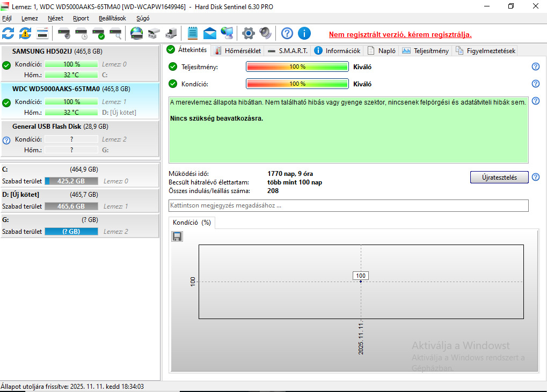Click the floppy save icon above the graph
The width and height of the screenshot is (547, 392).
[177, 236]
